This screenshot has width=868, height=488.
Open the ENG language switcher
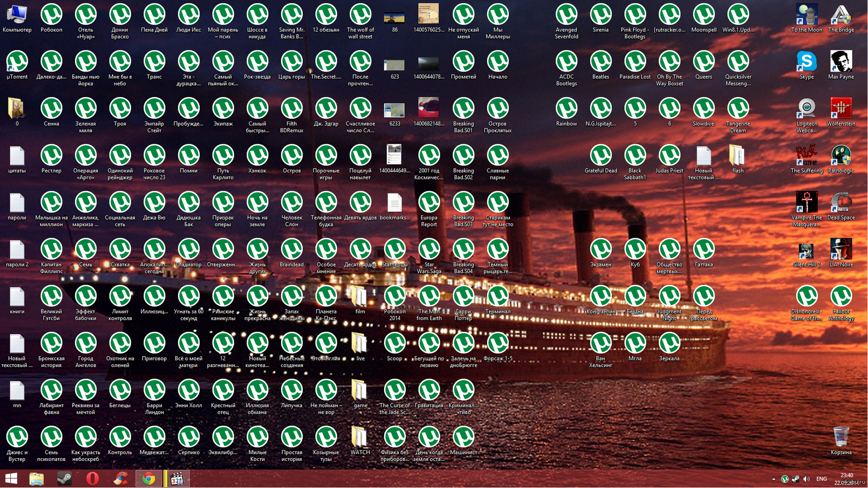point(822,479)
